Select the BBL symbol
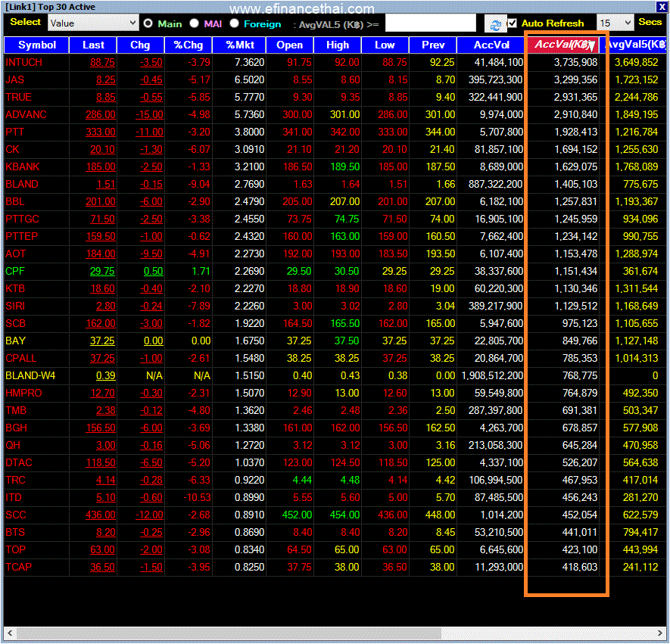This screenshot has width=670, height=644. (15, 201)
